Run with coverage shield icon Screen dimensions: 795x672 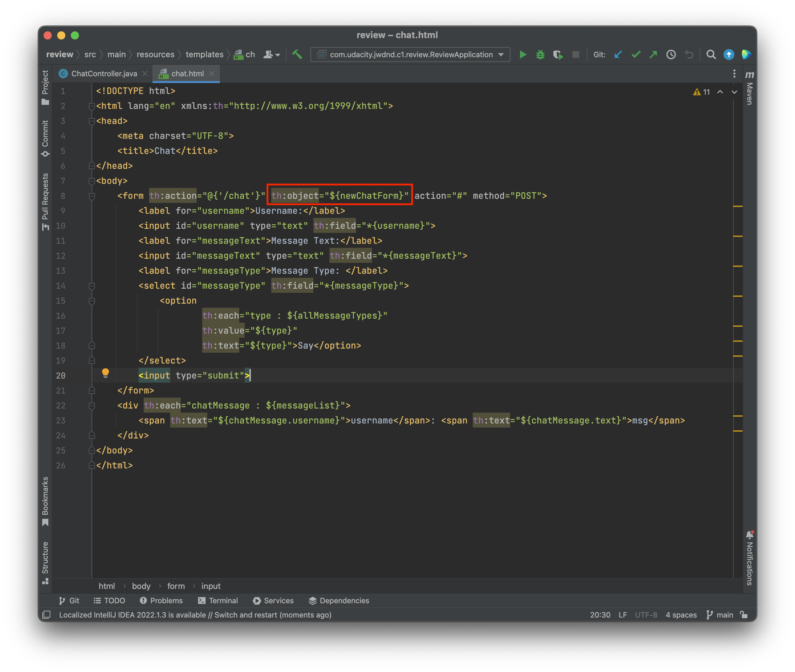tap(558, 54)
